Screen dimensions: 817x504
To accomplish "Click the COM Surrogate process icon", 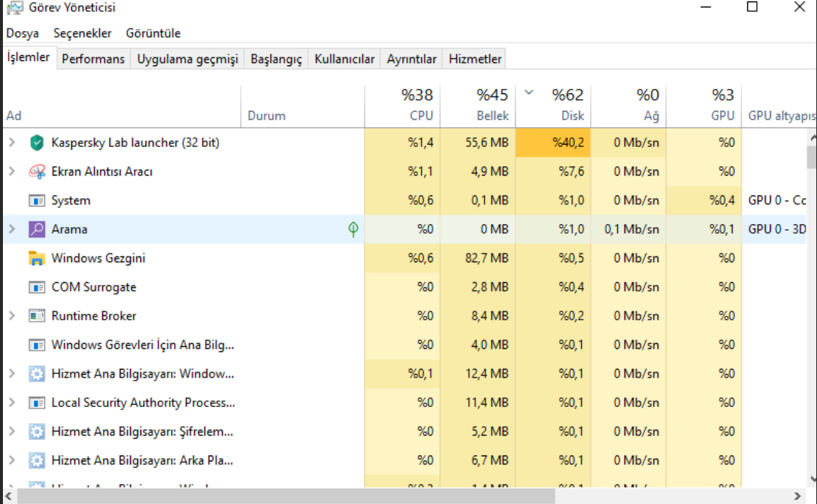I will [x=37, y=287].
